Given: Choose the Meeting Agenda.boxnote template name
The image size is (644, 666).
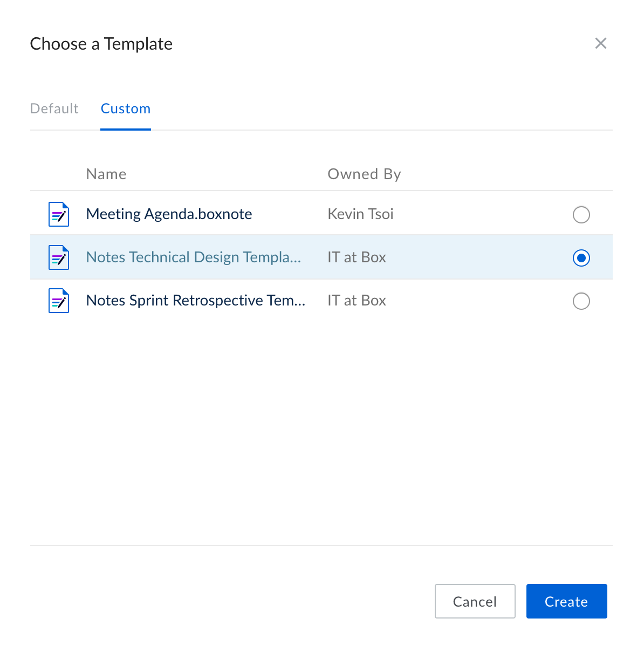Looking at the screenshot, I should [x=169, y=214].
